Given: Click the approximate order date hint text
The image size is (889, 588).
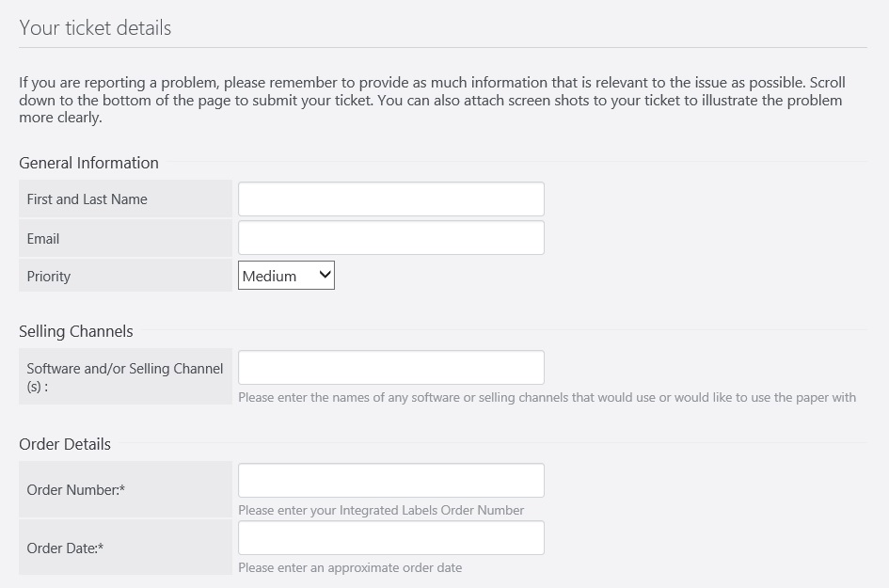Looking at the screenshot, I should coord(350,567).
